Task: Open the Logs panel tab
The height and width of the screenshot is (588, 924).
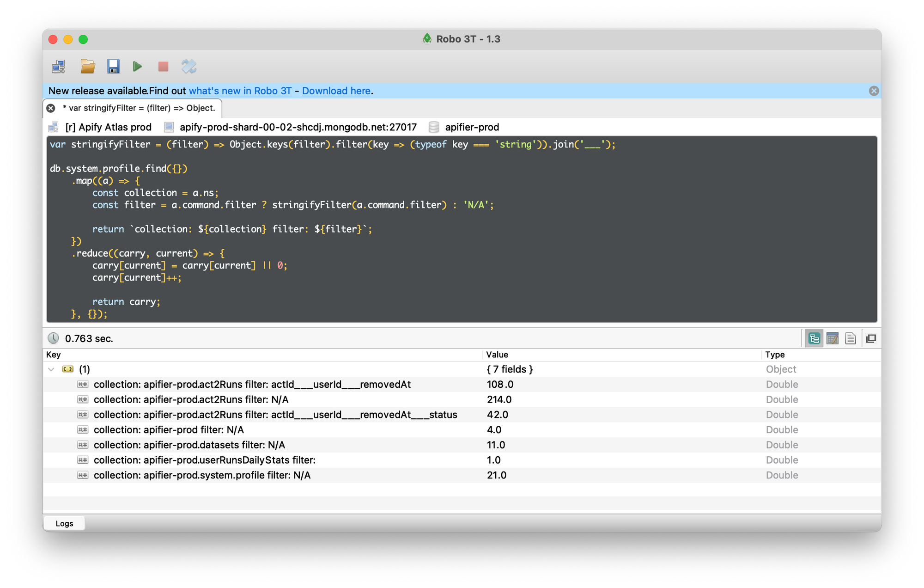Action: coord(64,523)
